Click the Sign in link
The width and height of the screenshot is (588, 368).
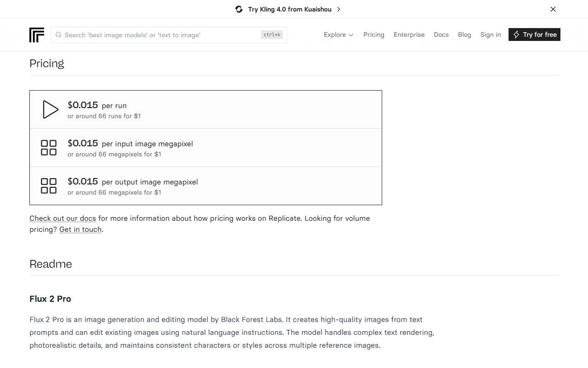coord(491,34)
